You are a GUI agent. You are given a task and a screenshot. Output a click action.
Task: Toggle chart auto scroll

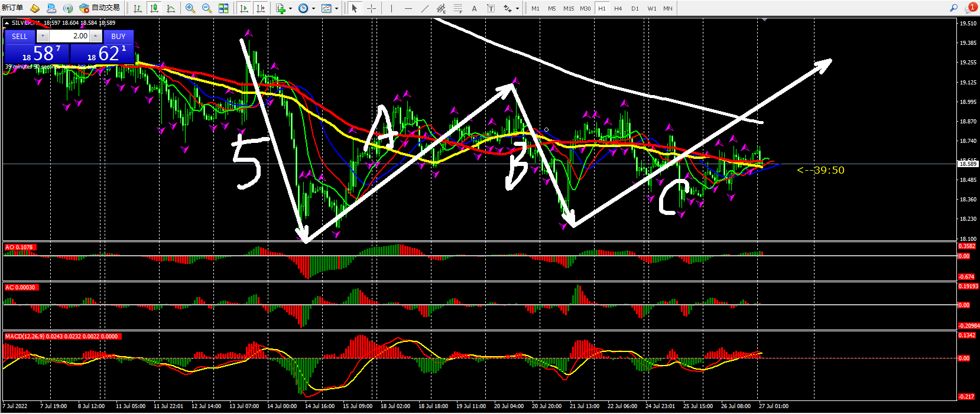point(244,8)
